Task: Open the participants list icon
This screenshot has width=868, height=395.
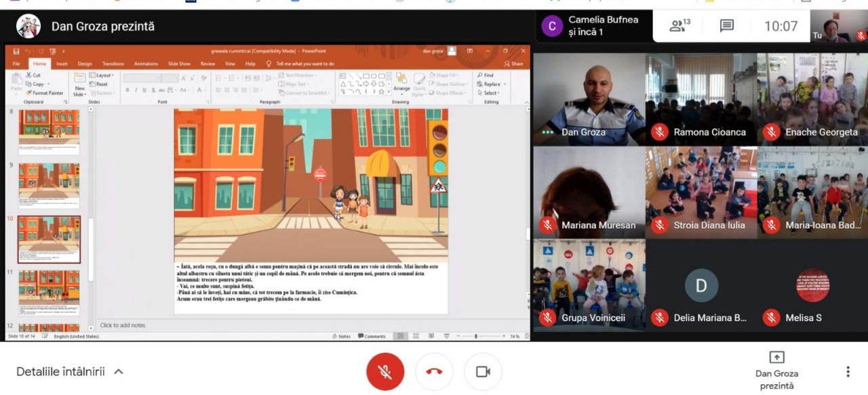Action: coord(679,26)
